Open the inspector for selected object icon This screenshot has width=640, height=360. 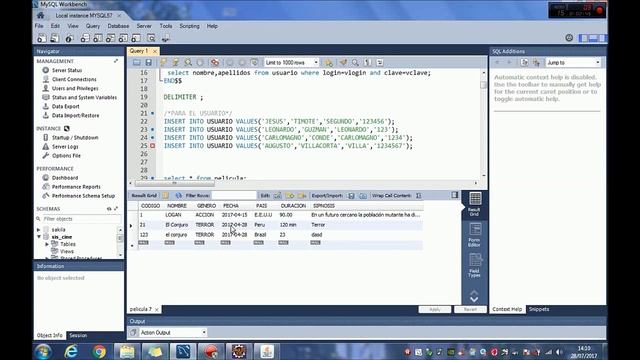(69, 38)
